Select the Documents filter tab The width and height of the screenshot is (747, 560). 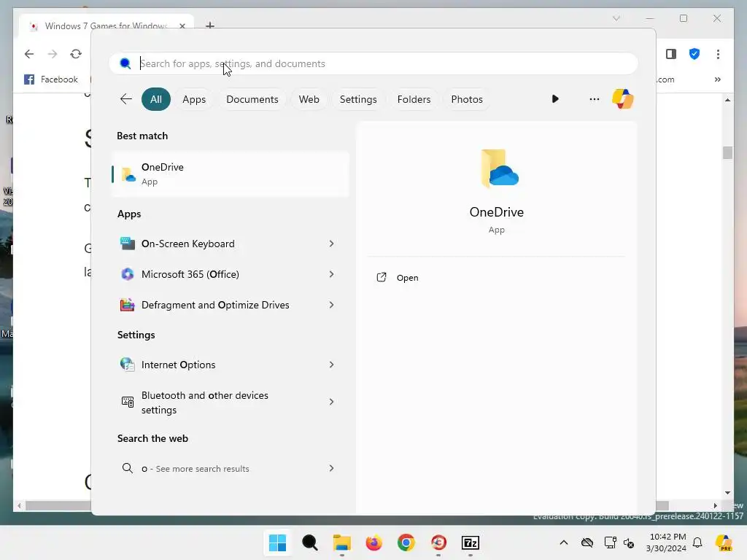252,99
